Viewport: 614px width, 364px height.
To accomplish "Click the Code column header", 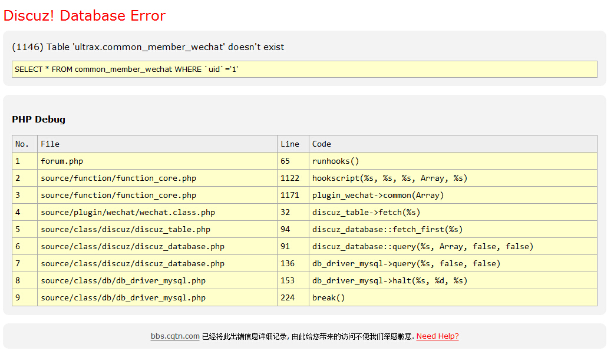I will [x=453, y=144].
